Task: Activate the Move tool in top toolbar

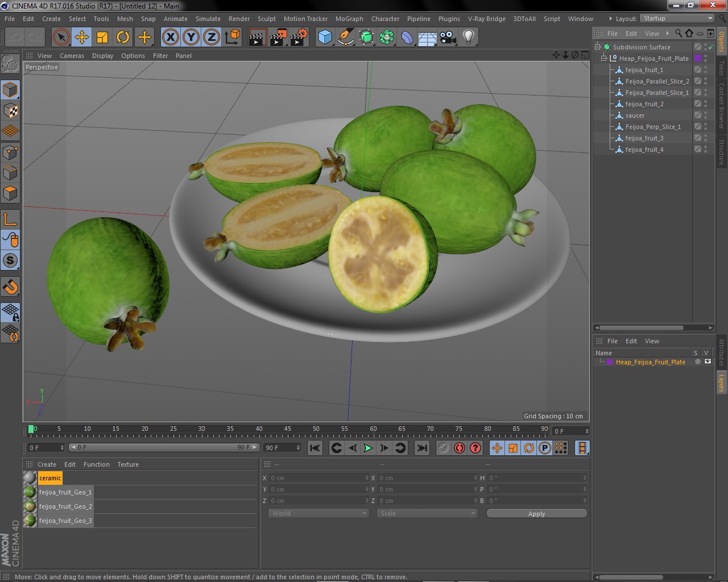Action: click(82, 38)
